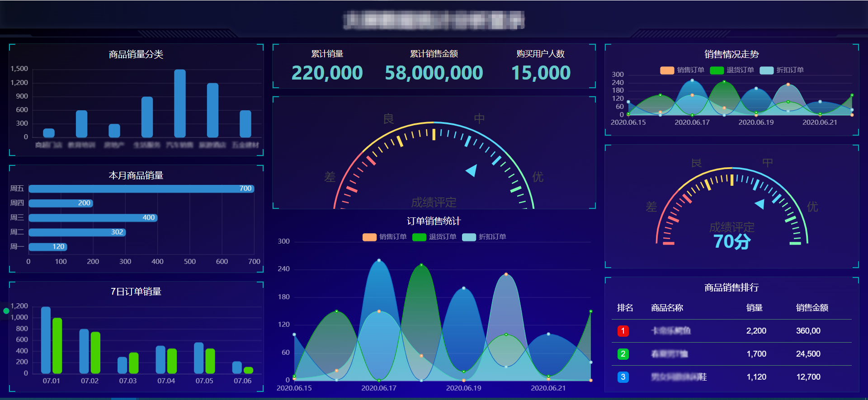Select the 周五 bar labeled 700

tap(142, 188)
